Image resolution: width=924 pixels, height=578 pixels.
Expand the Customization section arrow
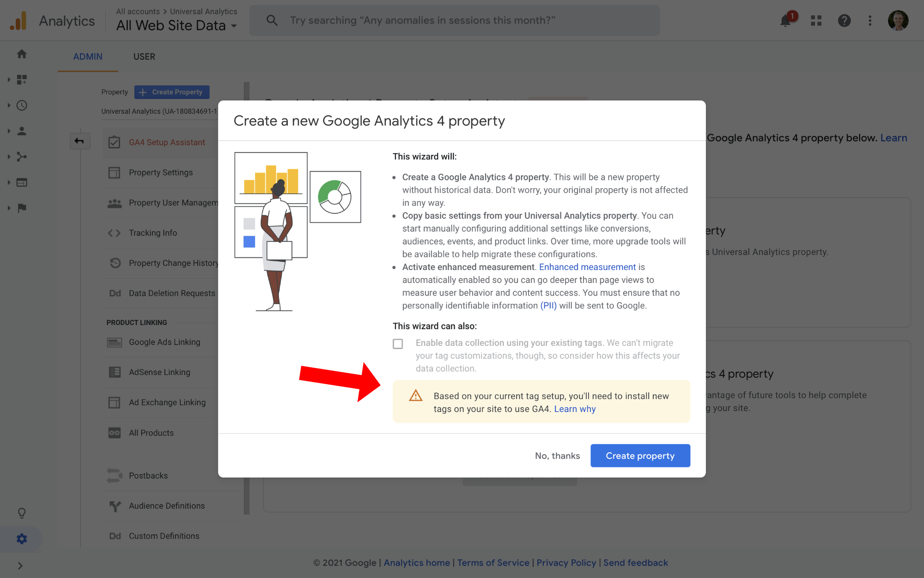9,80
